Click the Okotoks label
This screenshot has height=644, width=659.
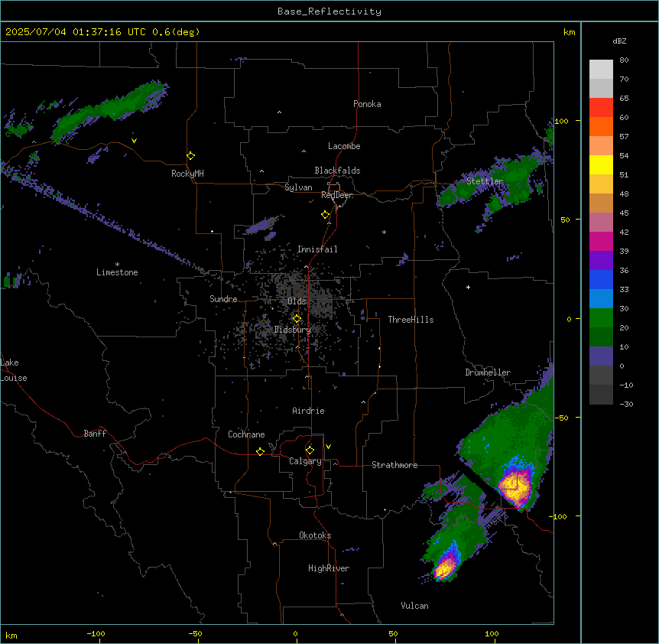(x=315, y=535)
